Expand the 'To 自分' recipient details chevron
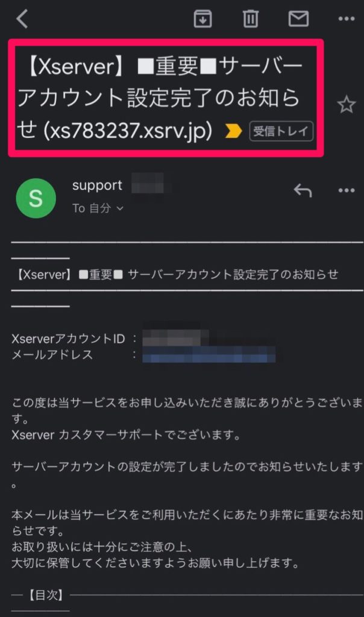The width and height of the screenshot is (364, 617). coord(120,208)
